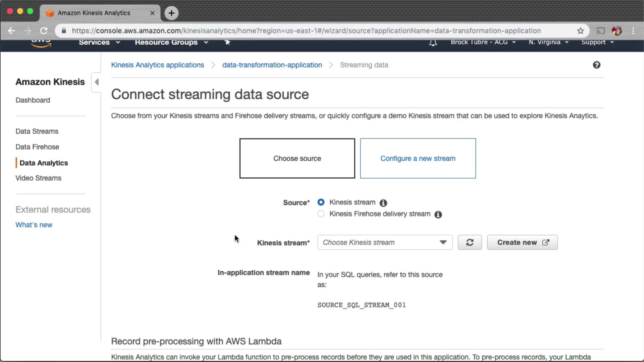Select Kinesis Firehose delivery stream radio option
This screenshot has height=362, width=644.
click(x=321, y=214)
